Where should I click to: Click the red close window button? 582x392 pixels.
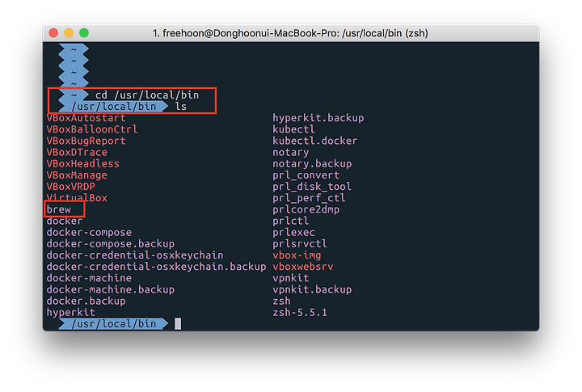coord(53,33)
